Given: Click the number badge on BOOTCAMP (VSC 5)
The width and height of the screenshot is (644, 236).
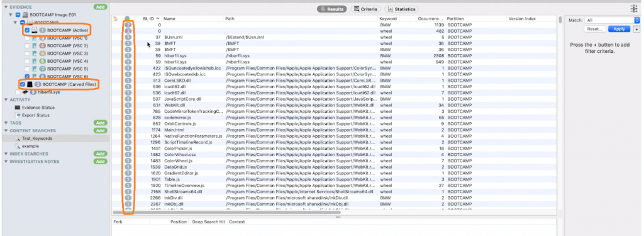Looking at the screenshot, I should coord(42,69).
